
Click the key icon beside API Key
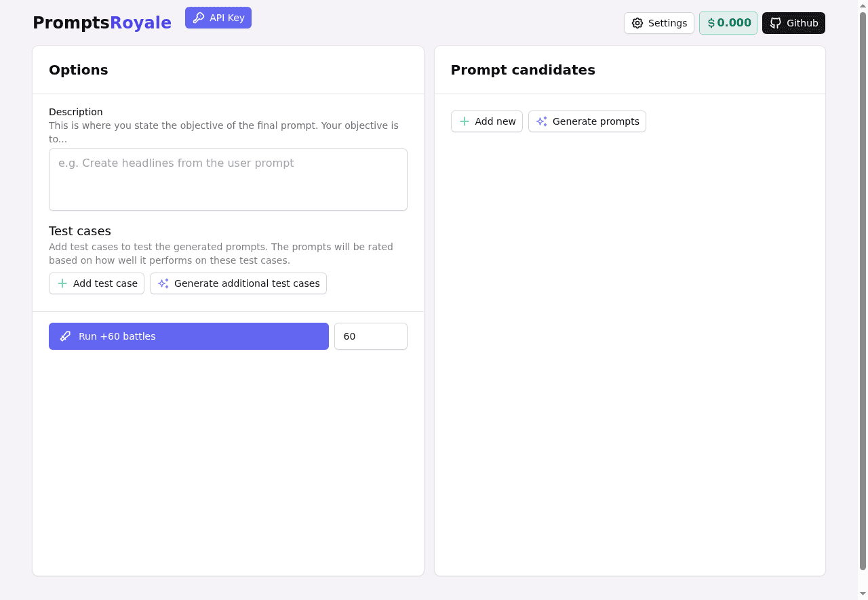click(199, 18)
